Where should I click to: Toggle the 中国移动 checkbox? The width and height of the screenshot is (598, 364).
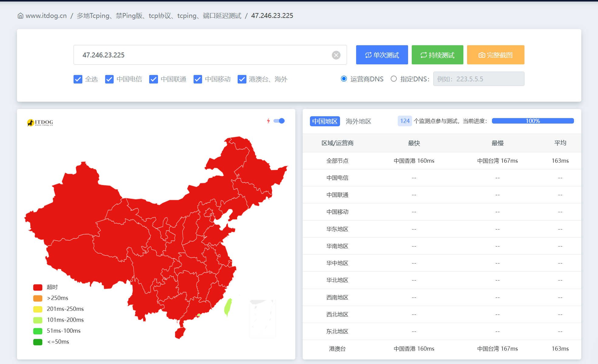click(x=198, y=79)
